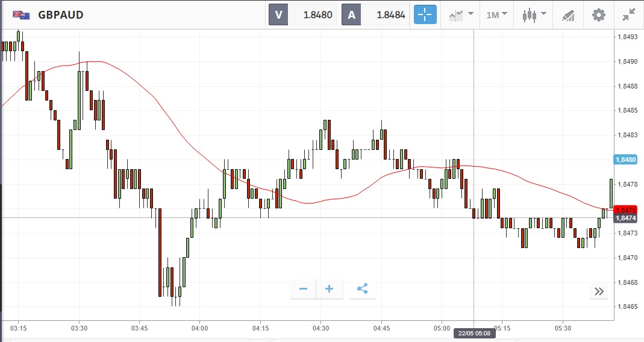This screenshot has width=644, height=342.
Task: Share the chart
Action: [362, 289]
